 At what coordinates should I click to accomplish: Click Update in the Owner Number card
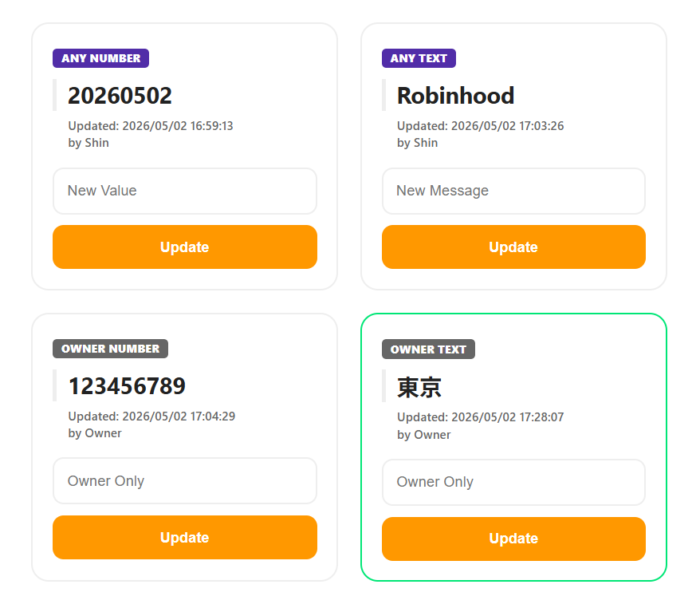click(x=185, y=538)
